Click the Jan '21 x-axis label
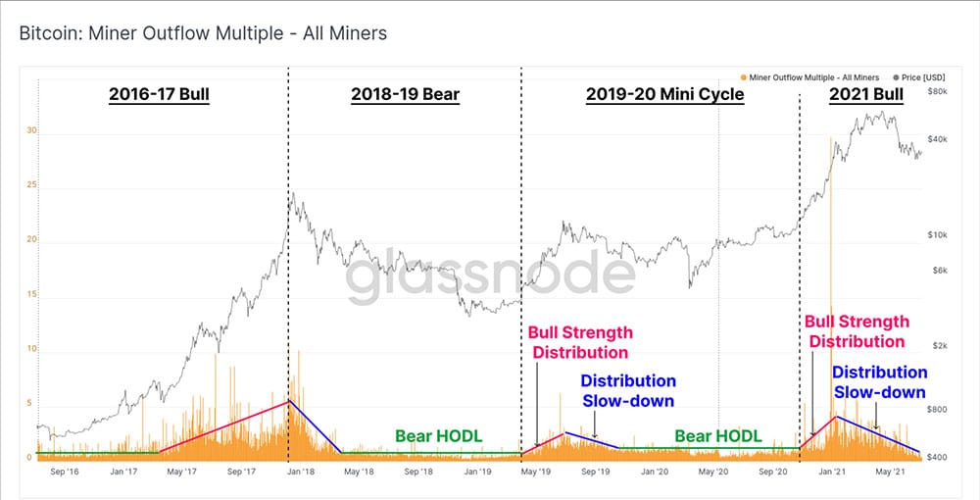The image size is (980, 500). 832,472
